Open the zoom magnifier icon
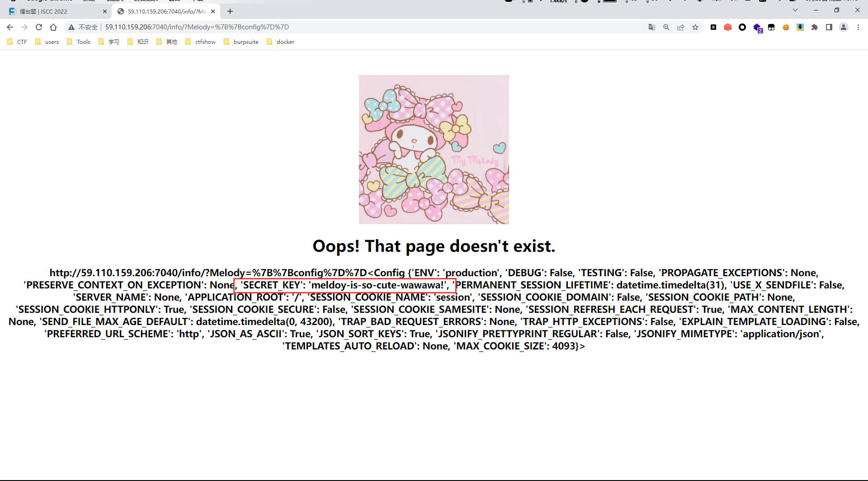The height and width of the screenshot is (481, 868). click(x=666, y=27)
